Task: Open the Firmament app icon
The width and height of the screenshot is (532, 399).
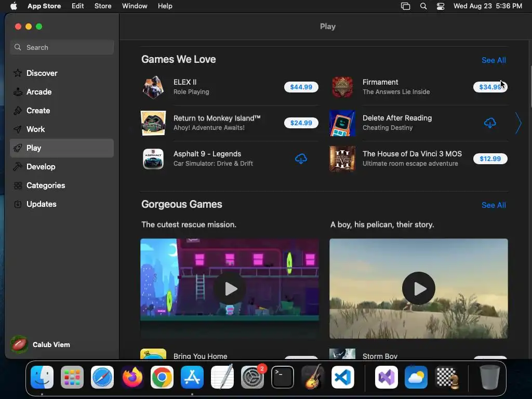Action: (342, 87)
